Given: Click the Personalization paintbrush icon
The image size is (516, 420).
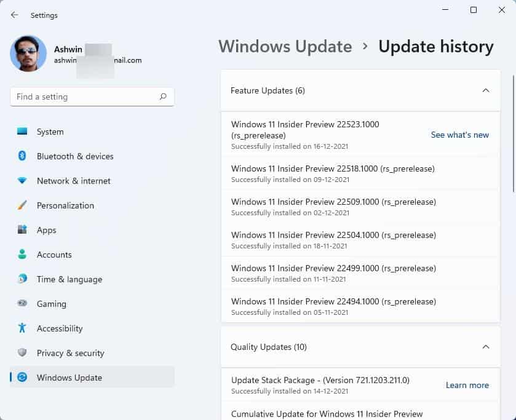Looking at the screenshot, I should pos(22,205).
